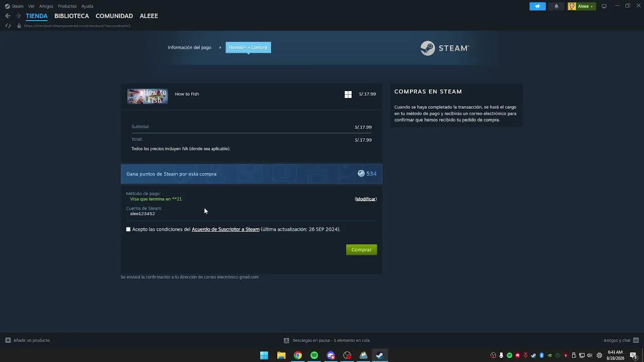Reload the checkout page
The image size is (644, 362).
(8, 26)
